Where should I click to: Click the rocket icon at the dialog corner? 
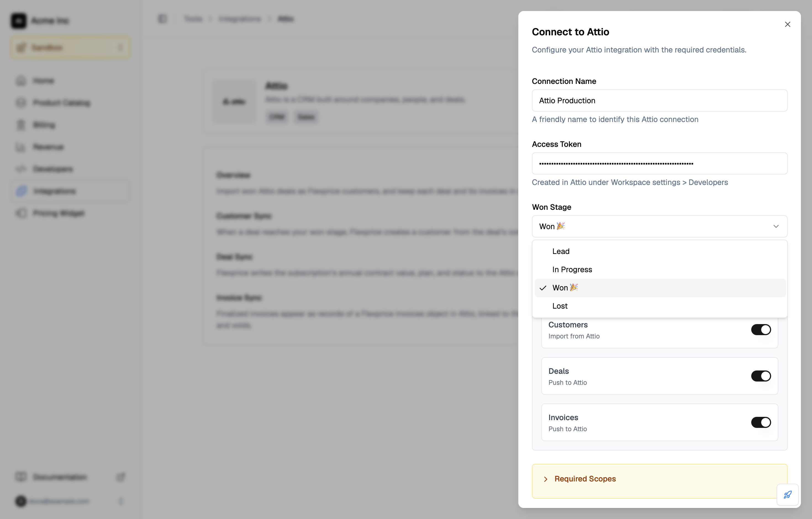[x=787, y=494]
